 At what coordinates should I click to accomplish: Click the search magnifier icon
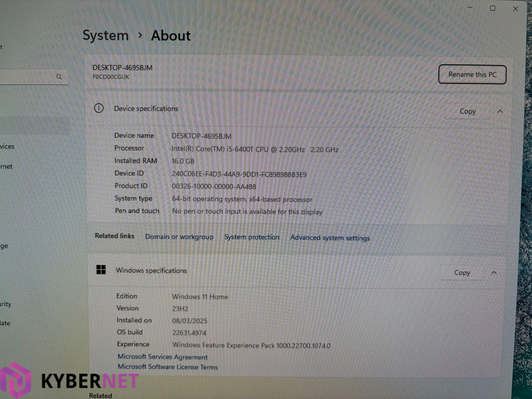(59, 77)
